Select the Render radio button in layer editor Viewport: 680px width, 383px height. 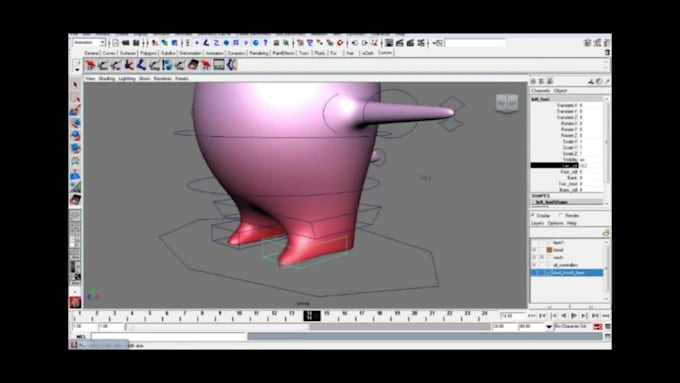tap(561, 216)
